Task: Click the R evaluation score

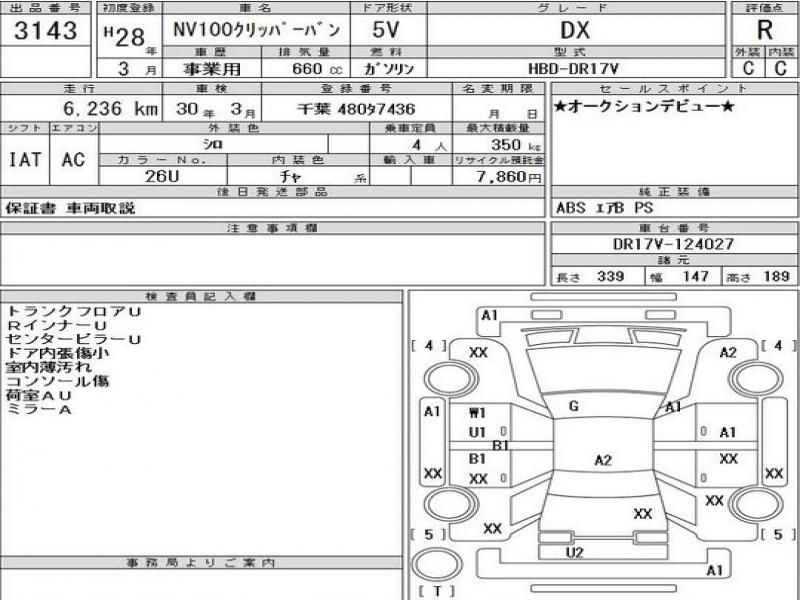Action: [765, 30]
